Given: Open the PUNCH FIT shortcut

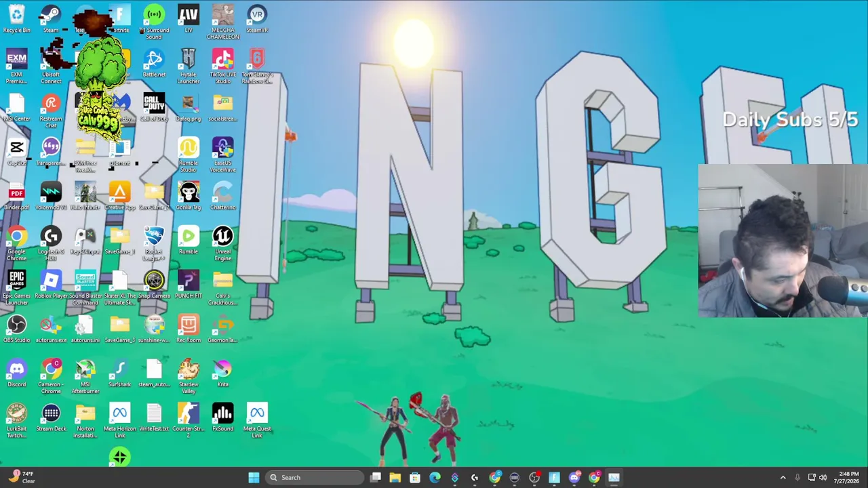Looking at the screenshot, I should tap(189, 285).
